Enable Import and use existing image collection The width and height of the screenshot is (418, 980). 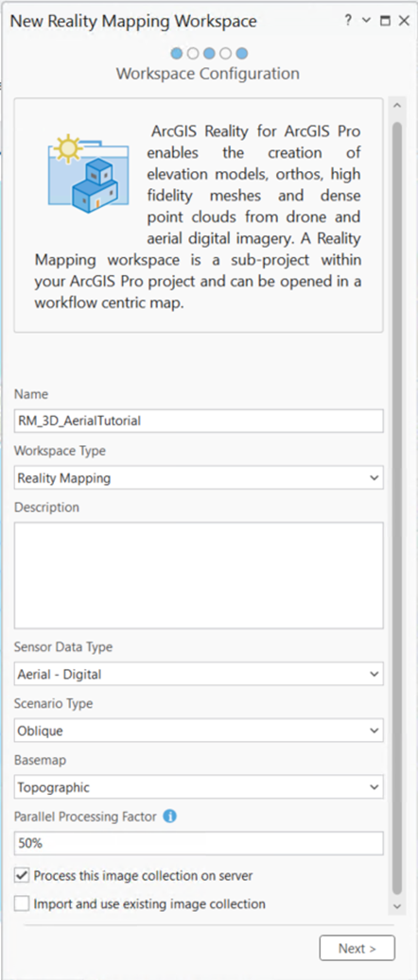(x=22, y=903)
